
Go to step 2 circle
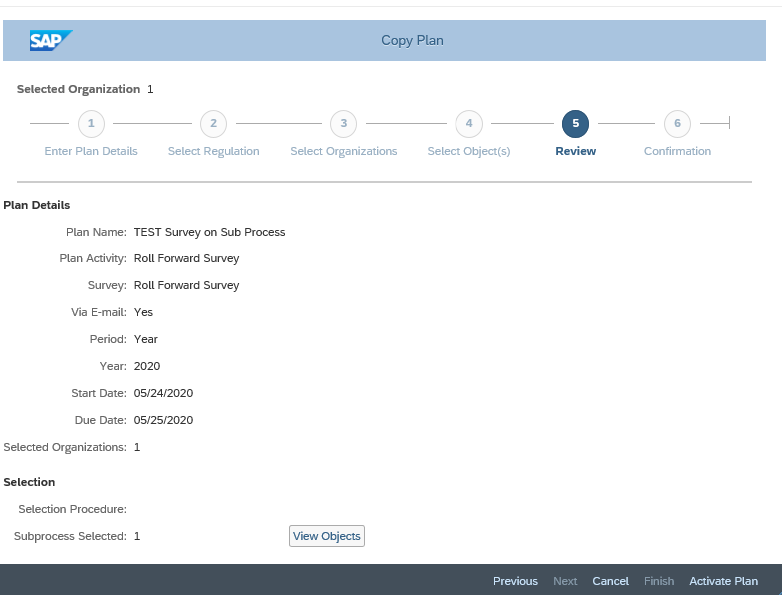[x=213, y=123]
